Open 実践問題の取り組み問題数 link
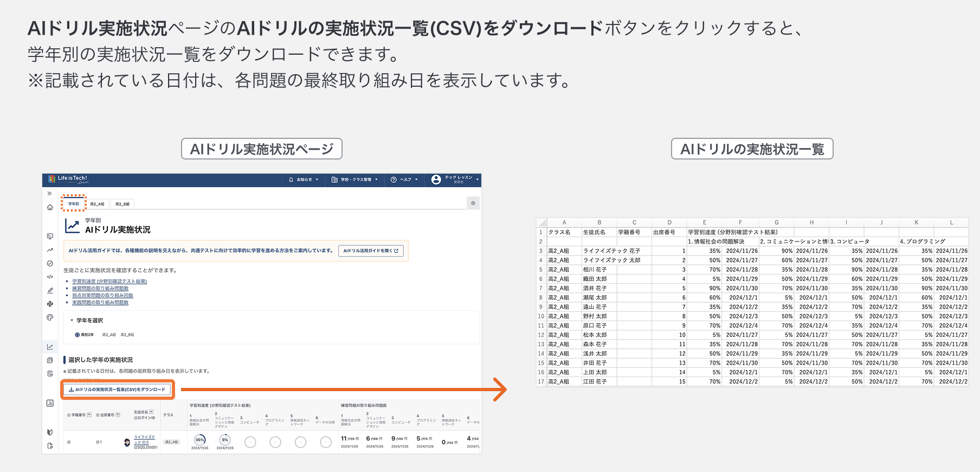 point(100,302)
